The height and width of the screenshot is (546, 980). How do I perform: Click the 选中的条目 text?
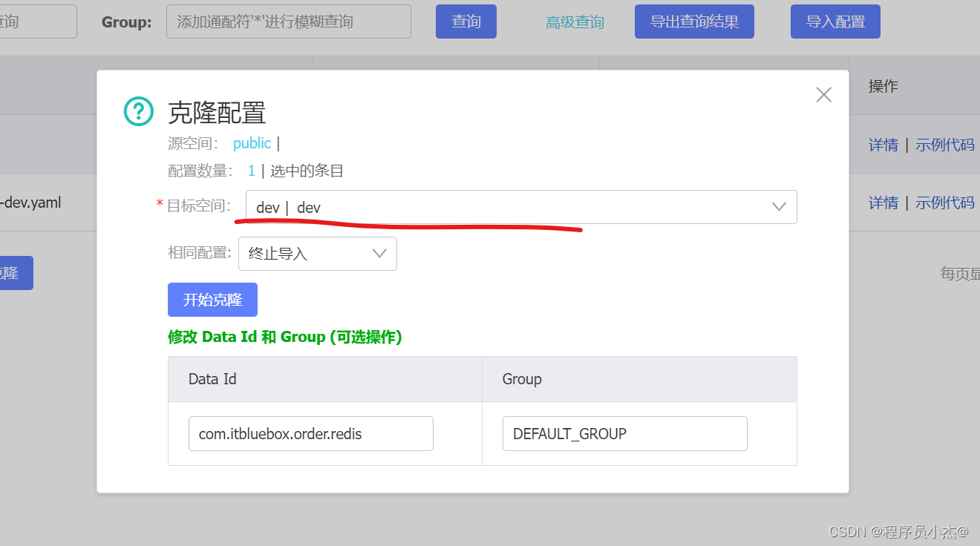(x=307, y=171)
